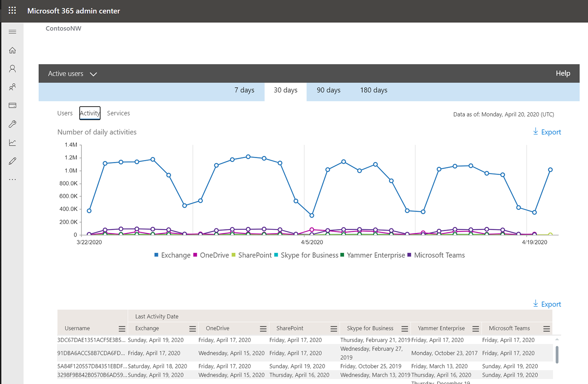
Task: Export the daily activities chart
Action: tap(547, 132)
